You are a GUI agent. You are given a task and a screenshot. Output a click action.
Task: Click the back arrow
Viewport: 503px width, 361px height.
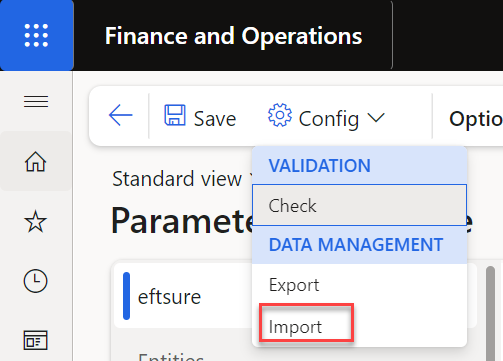(120, 115)
